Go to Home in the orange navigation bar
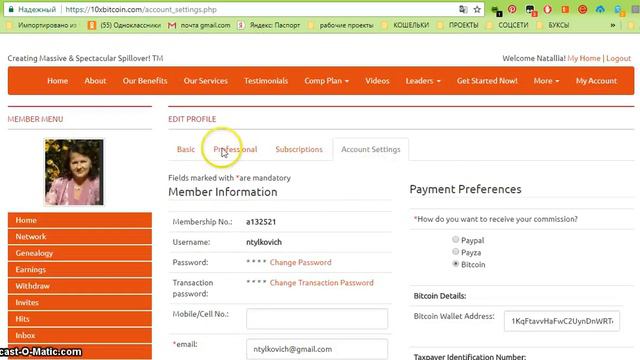Screen dimensions: 640x360 click(58, 81)
